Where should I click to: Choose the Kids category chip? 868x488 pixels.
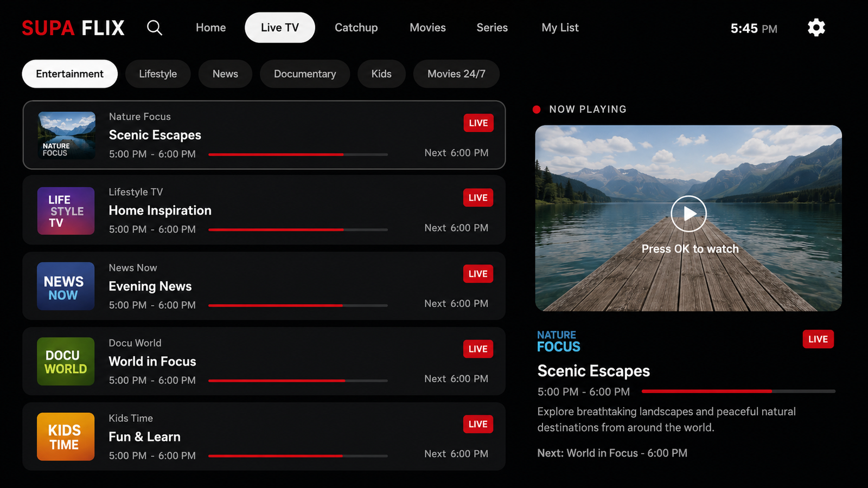(x=381, y=74)
